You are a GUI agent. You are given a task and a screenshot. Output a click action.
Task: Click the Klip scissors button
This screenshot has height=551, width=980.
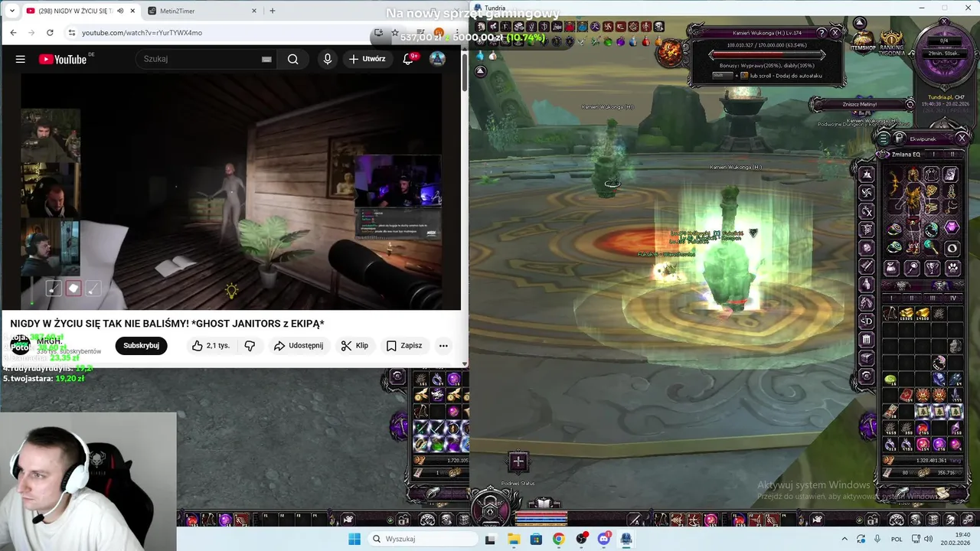coord(355,346)
